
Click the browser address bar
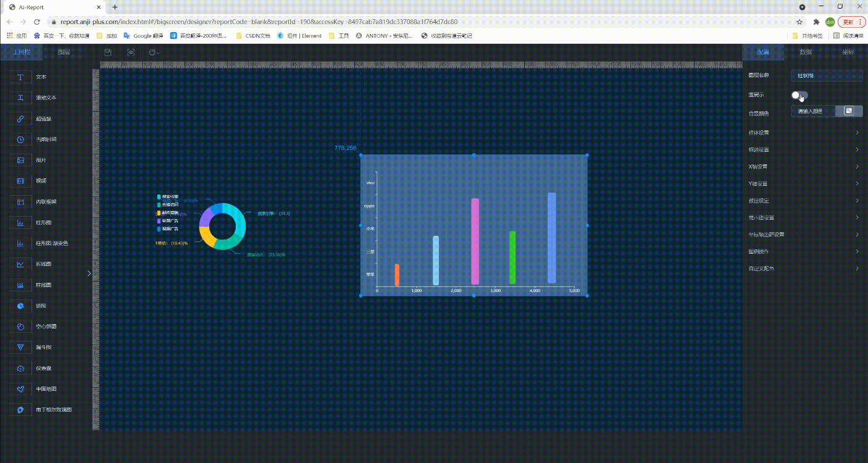click(420, 22)
